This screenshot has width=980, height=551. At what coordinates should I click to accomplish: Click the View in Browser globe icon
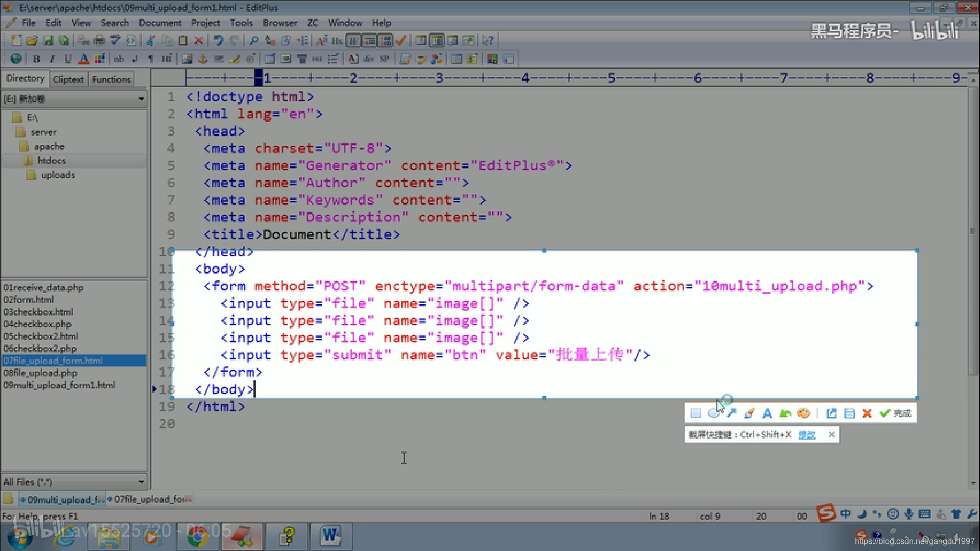16,59
